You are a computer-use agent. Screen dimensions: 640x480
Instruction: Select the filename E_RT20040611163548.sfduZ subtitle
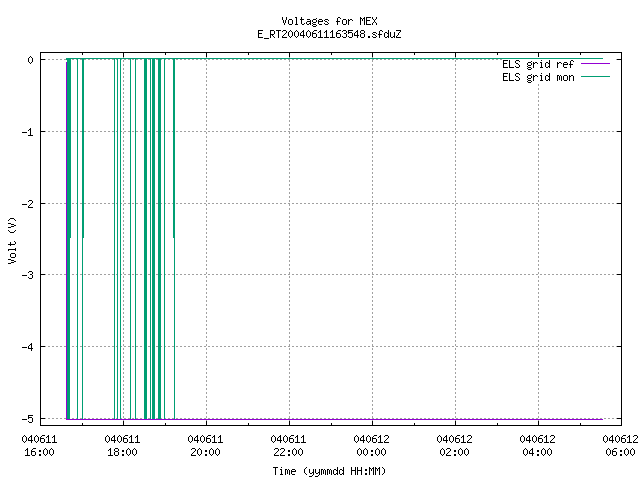329,34
